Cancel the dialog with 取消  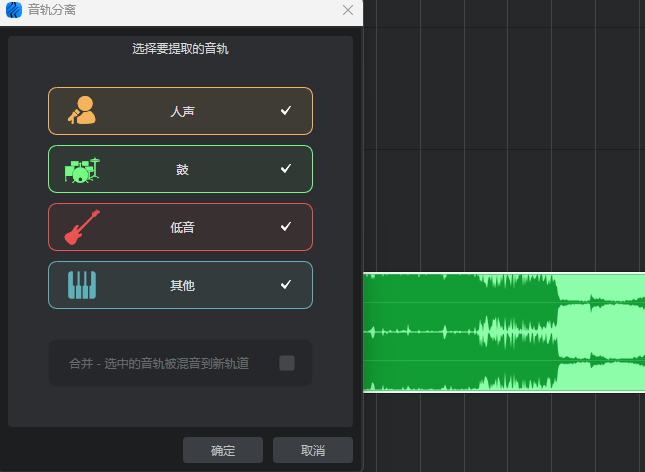click(x=313, y=450)
